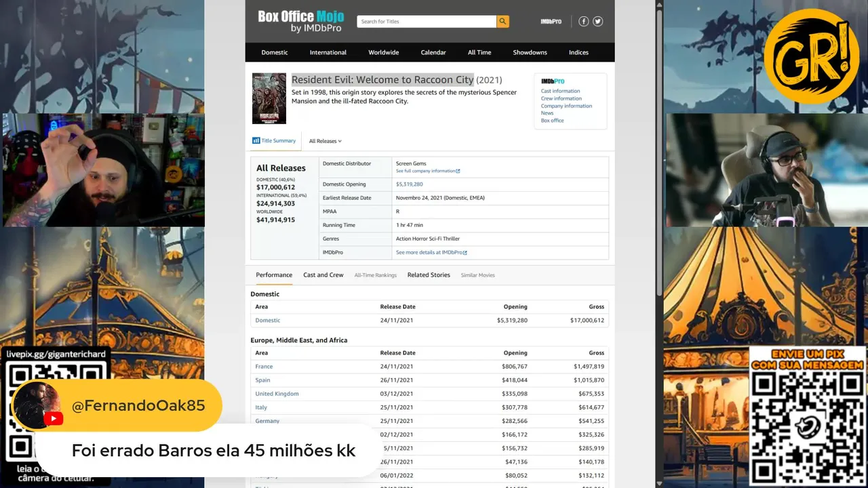The image size is (868, 488).
Task: Select the Title Summary tab
Action: pyautogui.click(x=275, y=141)
